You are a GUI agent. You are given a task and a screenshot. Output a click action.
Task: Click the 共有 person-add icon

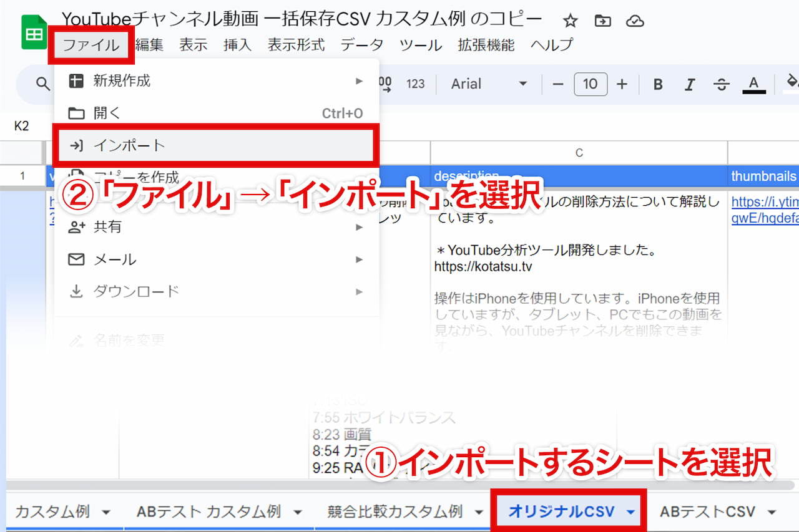(76, 227)
